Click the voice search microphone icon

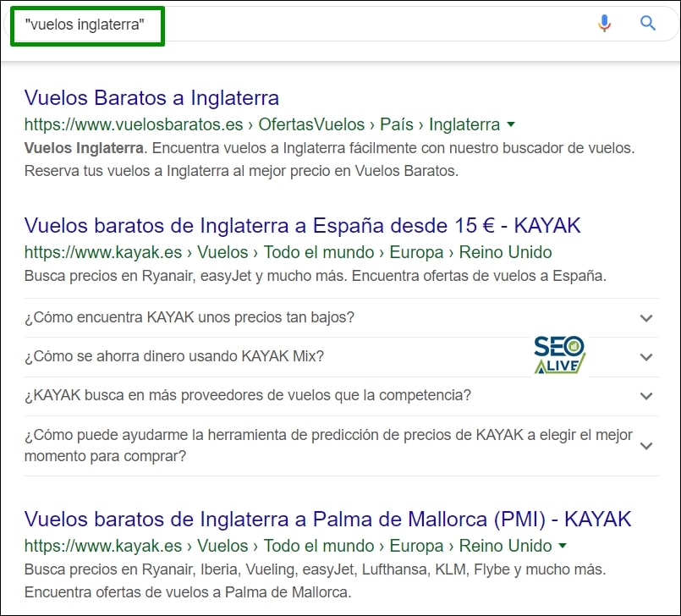(606, 23)
